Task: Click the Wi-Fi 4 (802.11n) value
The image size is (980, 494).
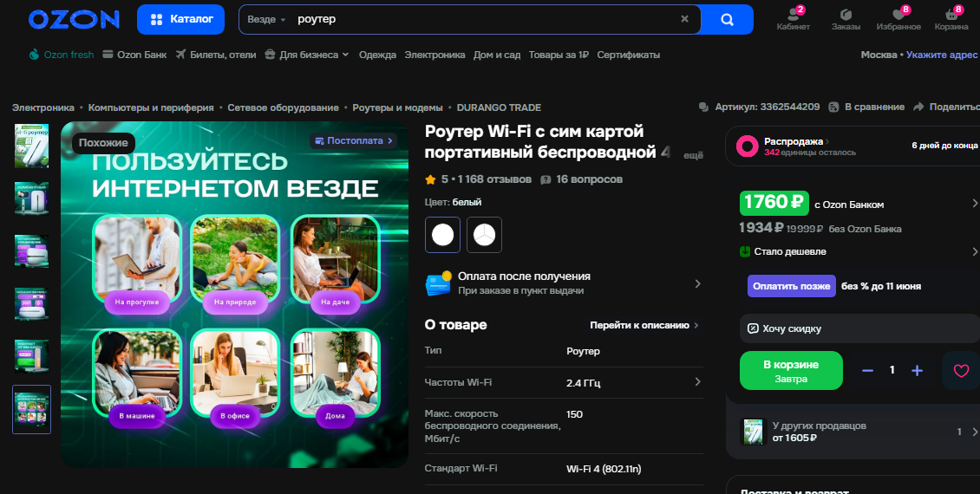Action: point(603,469)
